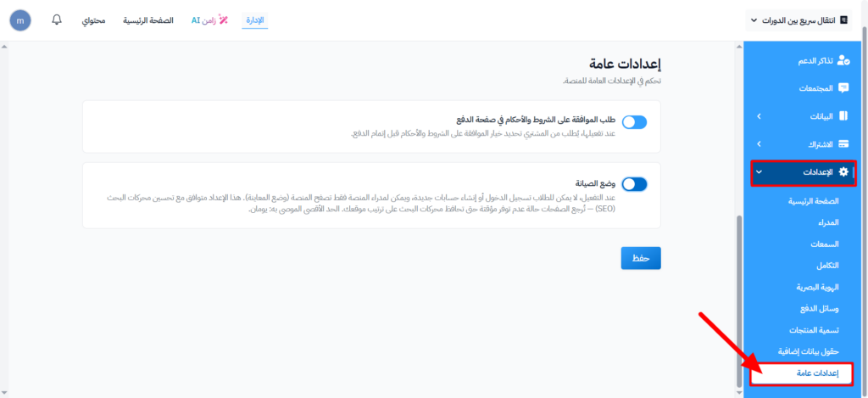Click the magic wand icon beside زامن AI
The width and height of the screenshot is (868, 398).
(x=224, y=20)
